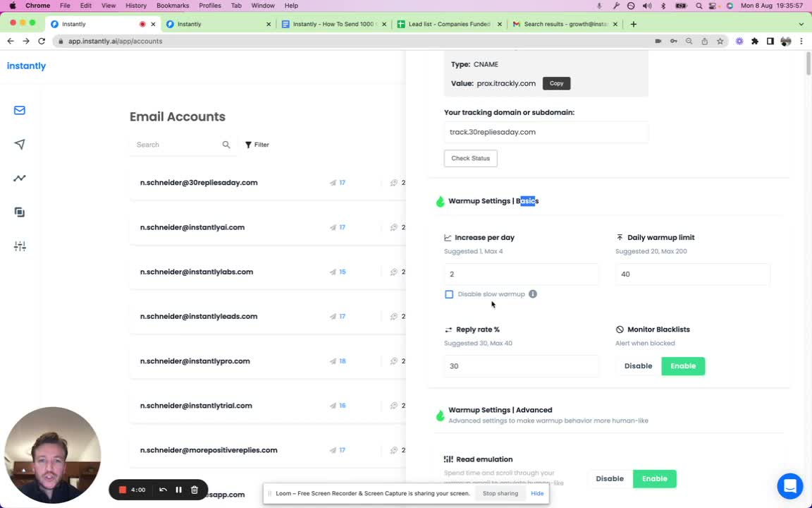Click the instantly logo
The width and height of the screenshot is (812, 508).
[x=26, y=66]
